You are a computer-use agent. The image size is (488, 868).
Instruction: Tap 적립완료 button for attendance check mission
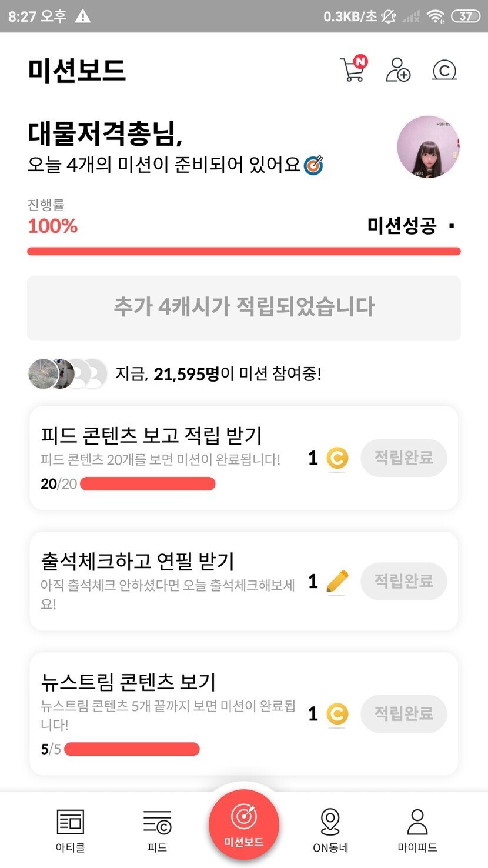pos(404,581)
